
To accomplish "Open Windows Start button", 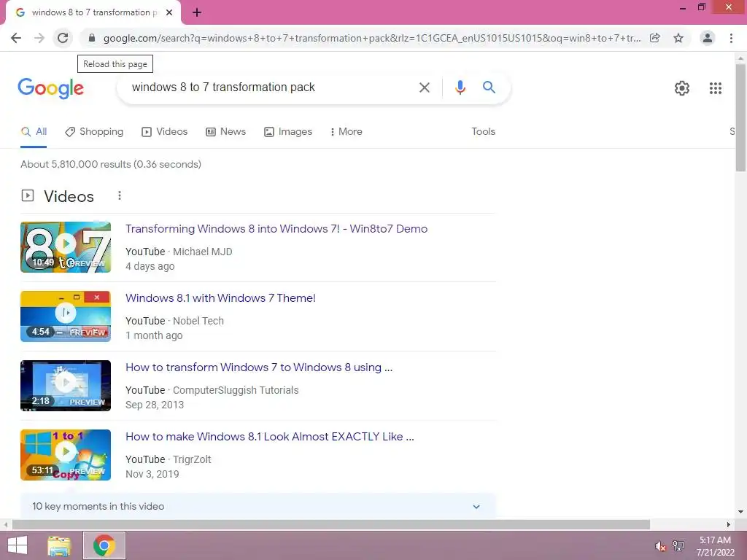I will click(x=18, y=545).
